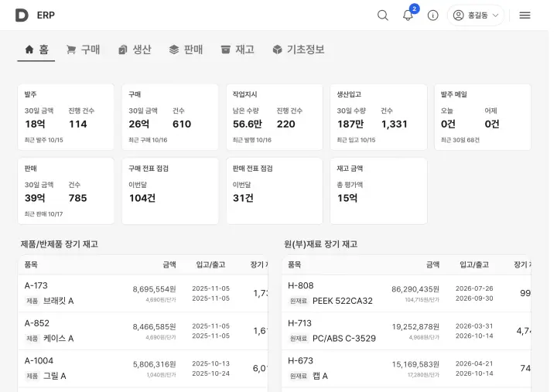Open the 작업지시 summary card

pyautogui.click(x=274, y=117)
